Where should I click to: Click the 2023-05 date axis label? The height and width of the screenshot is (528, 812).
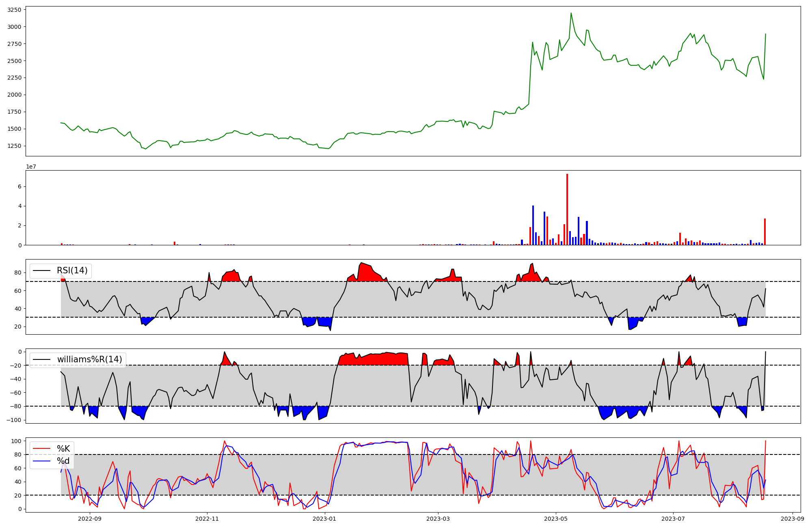tap(556, 518)
